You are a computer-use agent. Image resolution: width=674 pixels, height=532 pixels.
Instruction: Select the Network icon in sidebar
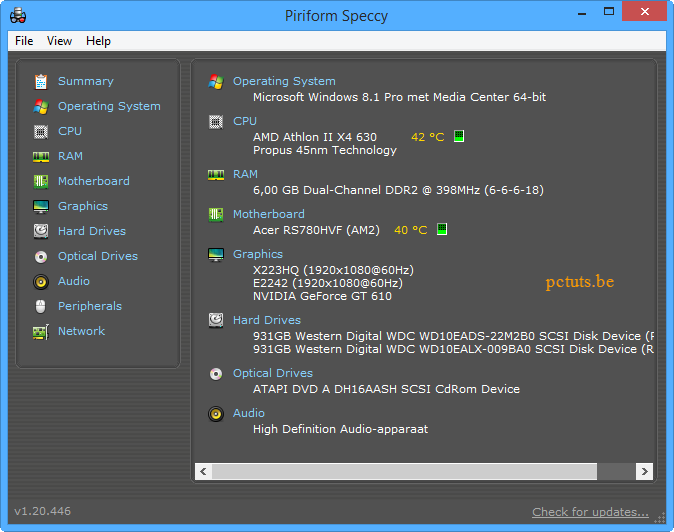coord(41,331)
